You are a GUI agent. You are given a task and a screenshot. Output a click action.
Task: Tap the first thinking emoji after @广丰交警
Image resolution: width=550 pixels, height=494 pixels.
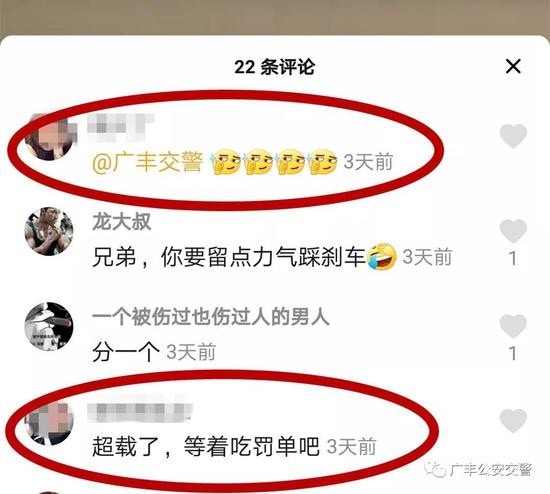click(225, 162)
